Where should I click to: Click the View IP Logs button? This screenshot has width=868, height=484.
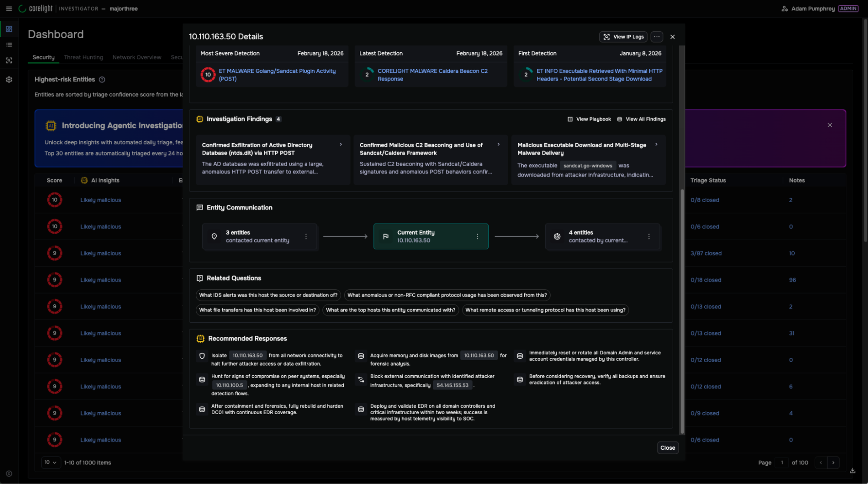[x=623, y=37]
